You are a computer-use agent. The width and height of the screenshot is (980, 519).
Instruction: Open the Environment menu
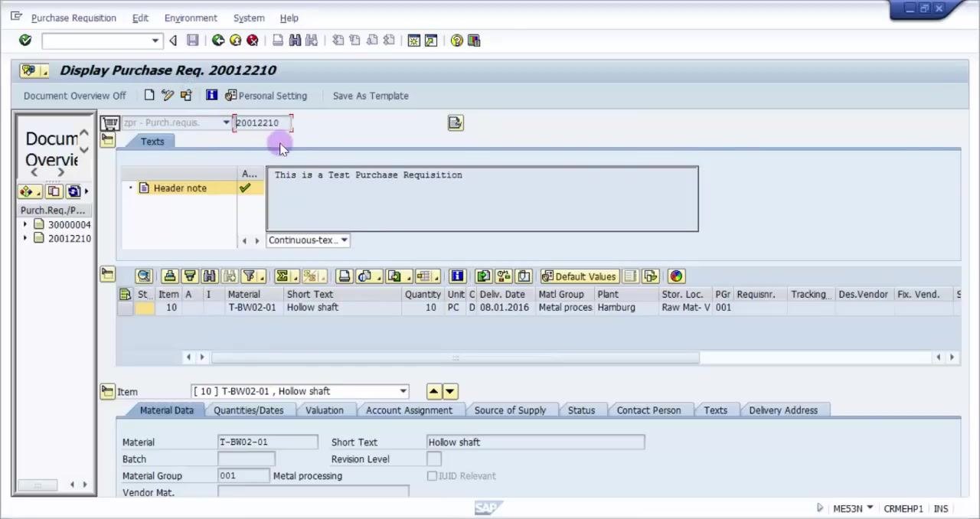click(x=191, y=18)
